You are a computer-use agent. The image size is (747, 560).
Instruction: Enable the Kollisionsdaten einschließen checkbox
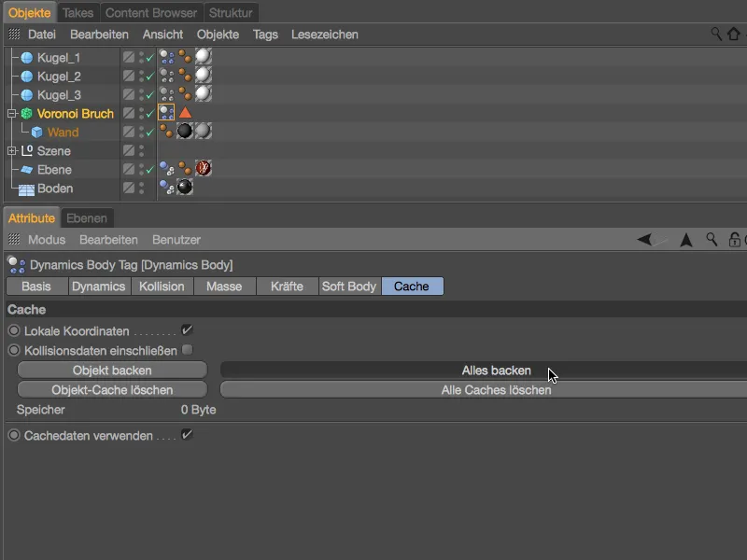coord(188,350)
